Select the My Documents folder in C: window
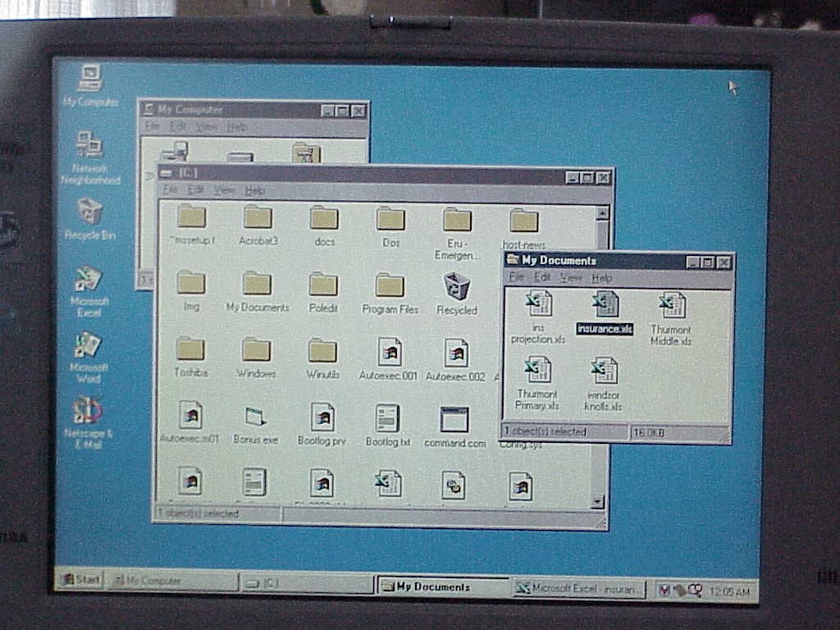The height and width of the screenshot is (630, 840). click(257, 292)
